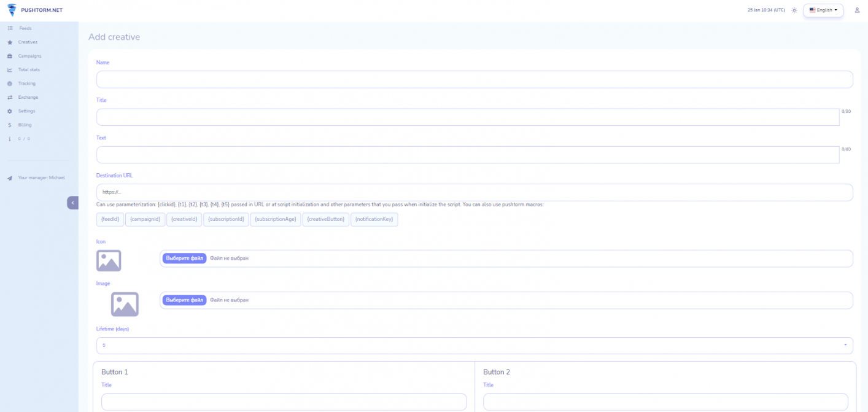The width and height of the screenshot is (868, 412).
Task: Collapse the sidebar with the chevron button
Action: (72, 203)
